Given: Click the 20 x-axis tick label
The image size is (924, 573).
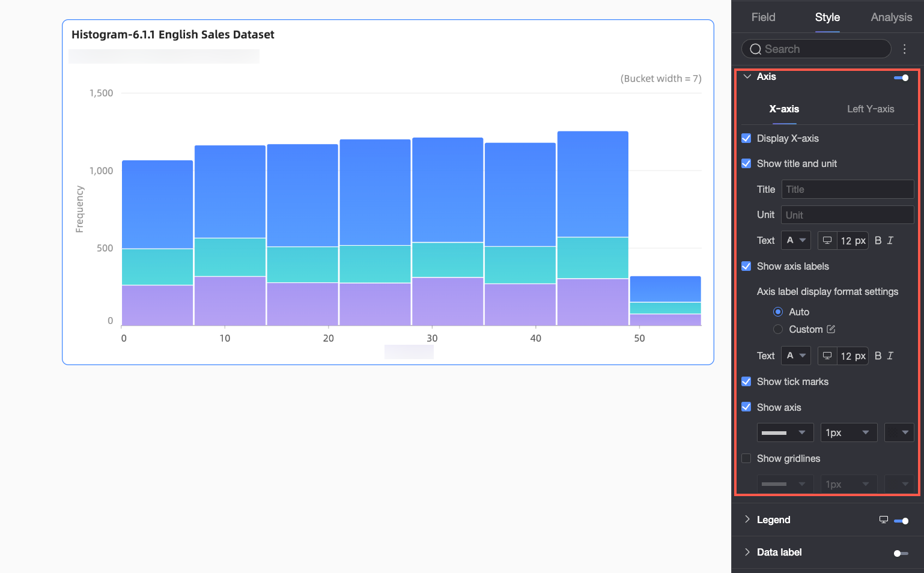Looking at the screenshot, I should (x=328, y=338).
